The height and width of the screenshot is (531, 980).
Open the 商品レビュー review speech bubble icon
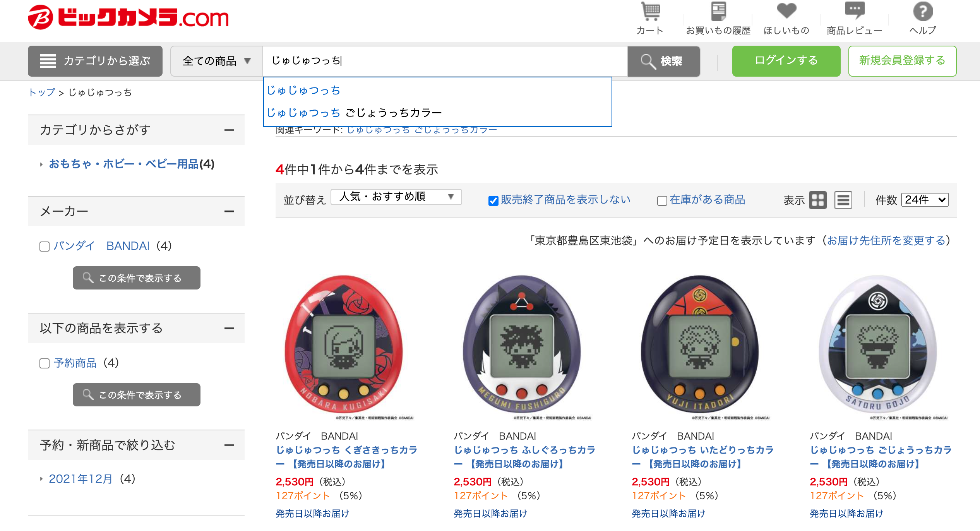pos(855,11)
